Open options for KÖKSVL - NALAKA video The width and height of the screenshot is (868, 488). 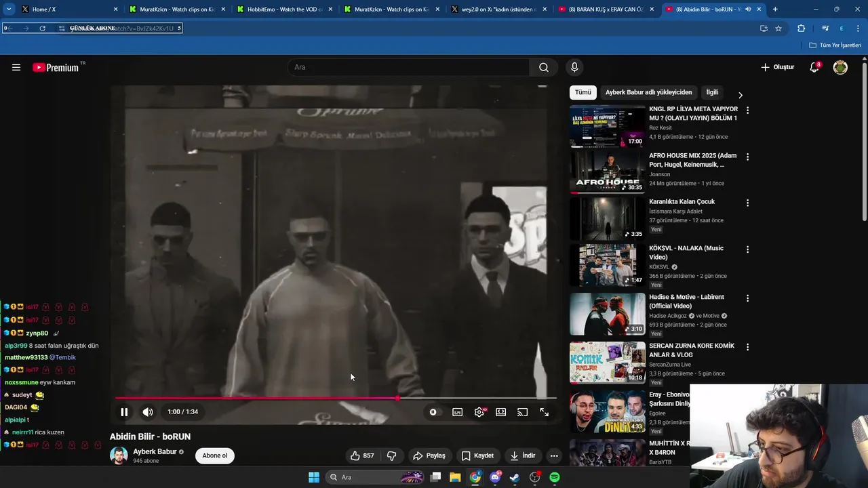pyautogui.click(x=747, y=249)
